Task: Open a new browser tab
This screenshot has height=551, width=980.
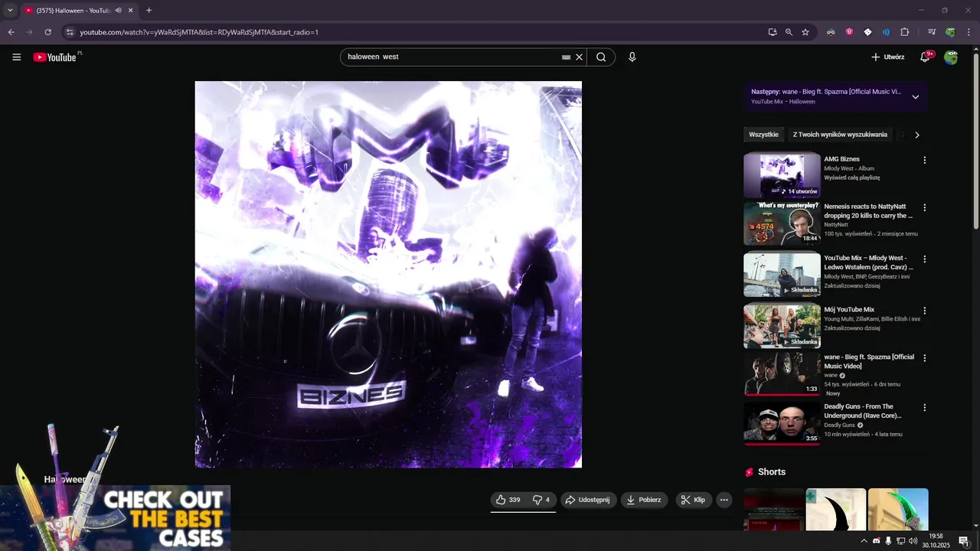Action: tap(149, 11)
